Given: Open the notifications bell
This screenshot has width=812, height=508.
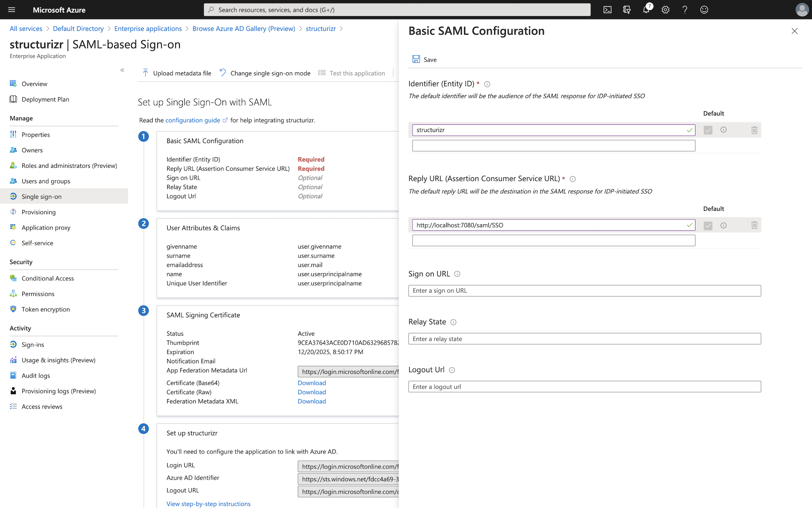Looking at the screenshot, I should 646,10.
